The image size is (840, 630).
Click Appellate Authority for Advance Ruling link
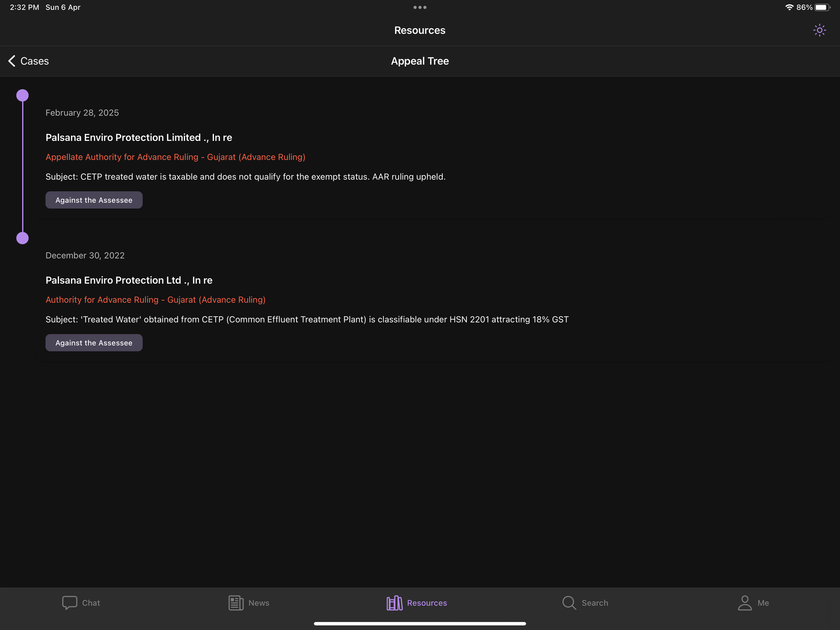click(x=176, y=157)
